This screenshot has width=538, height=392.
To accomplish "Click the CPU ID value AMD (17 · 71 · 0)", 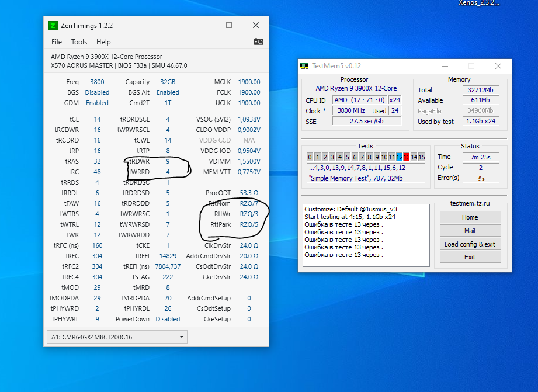I will point(360,100).
